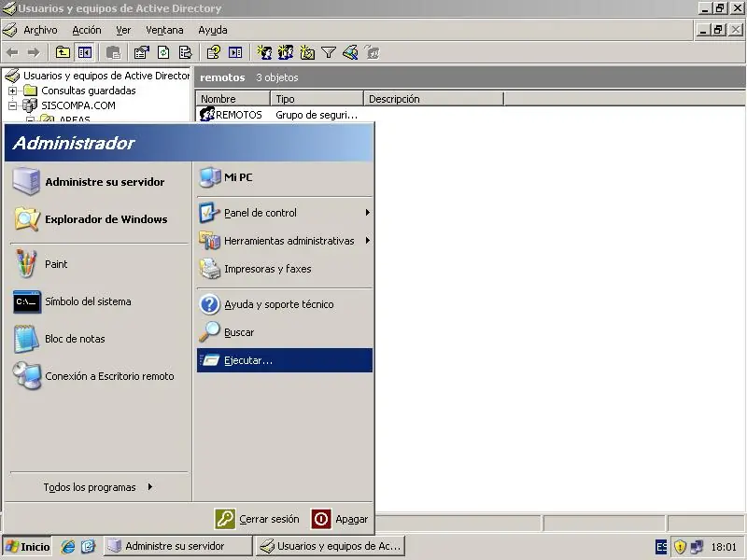Click the second quick launch icon beside Internet Explorer

tap(88, 546)
